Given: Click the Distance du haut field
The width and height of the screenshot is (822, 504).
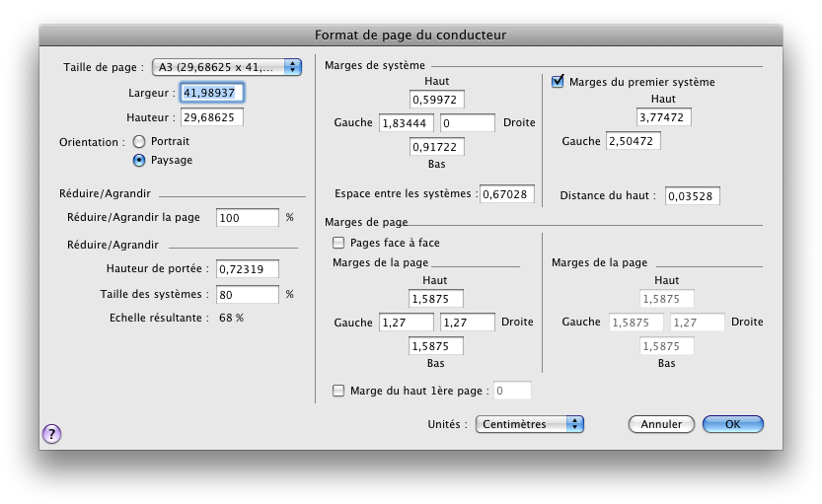Looking at the screenshot, I should click(x=692, y=196).
